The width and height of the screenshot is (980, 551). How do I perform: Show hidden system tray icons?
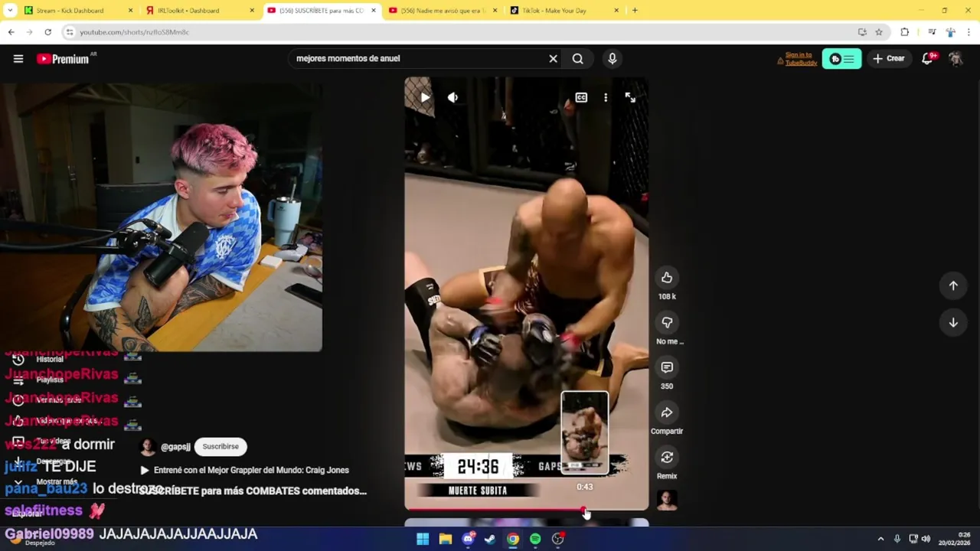(x=880, y=539)
